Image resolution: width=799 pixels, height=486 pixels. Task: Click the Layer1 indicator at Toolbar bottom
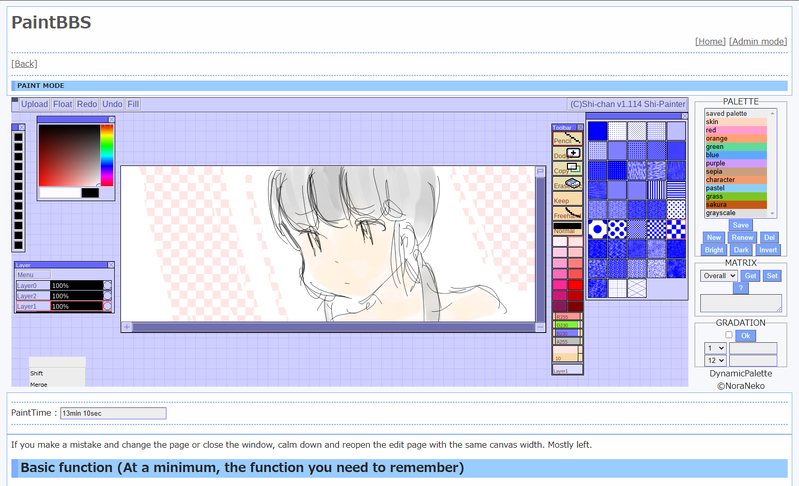pos(567,370)
